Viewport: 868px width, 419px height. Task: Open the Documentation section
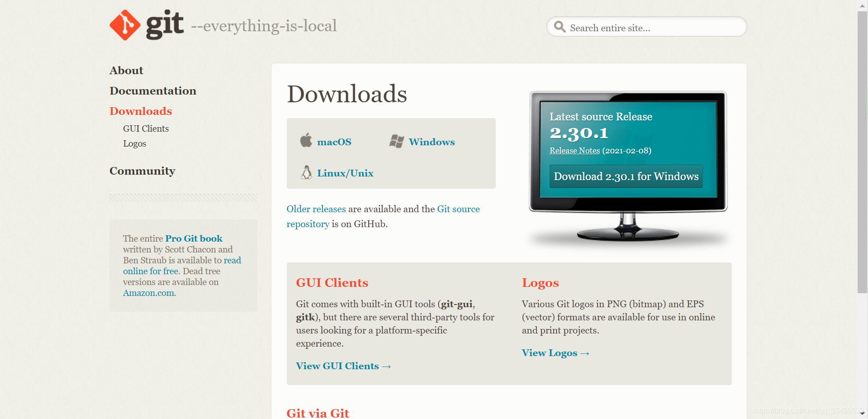153,91
